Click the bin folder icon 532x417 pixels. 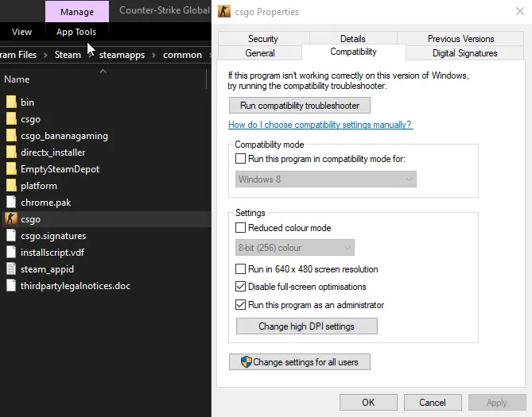11,102
